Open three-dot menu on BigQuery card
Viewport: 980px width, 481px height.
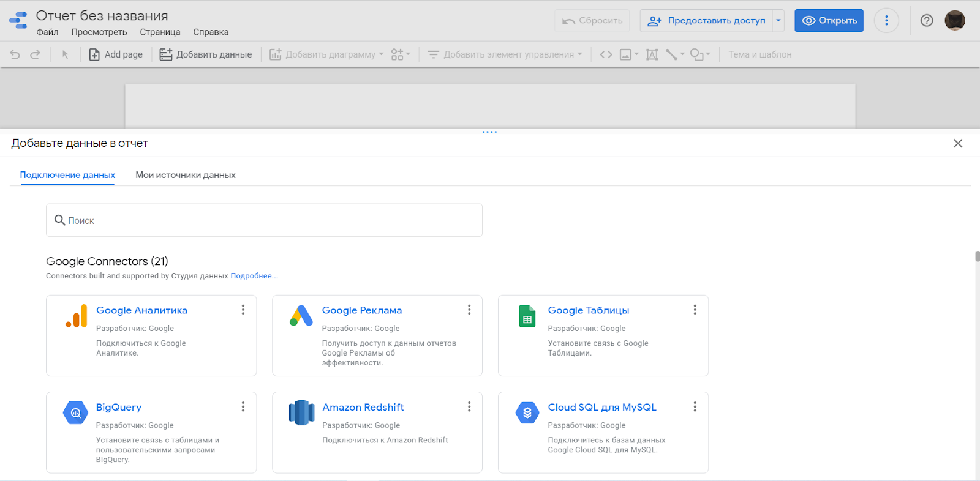243,406
